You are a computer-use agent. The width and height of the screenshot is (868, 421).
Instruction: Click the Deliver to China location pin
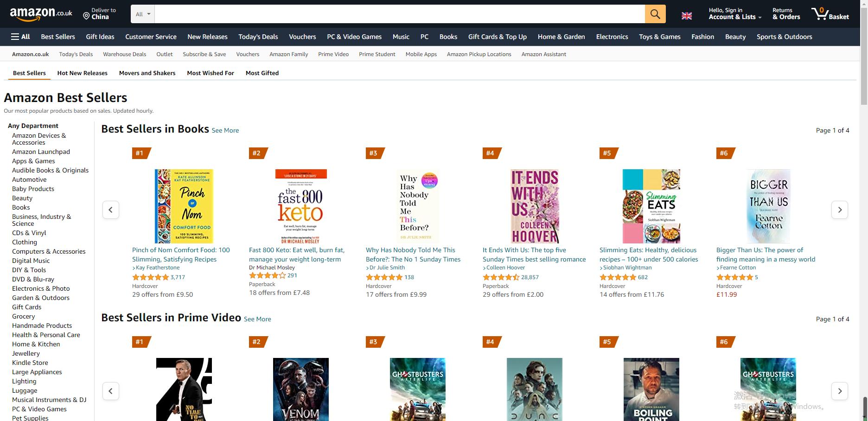click(86, 16)
